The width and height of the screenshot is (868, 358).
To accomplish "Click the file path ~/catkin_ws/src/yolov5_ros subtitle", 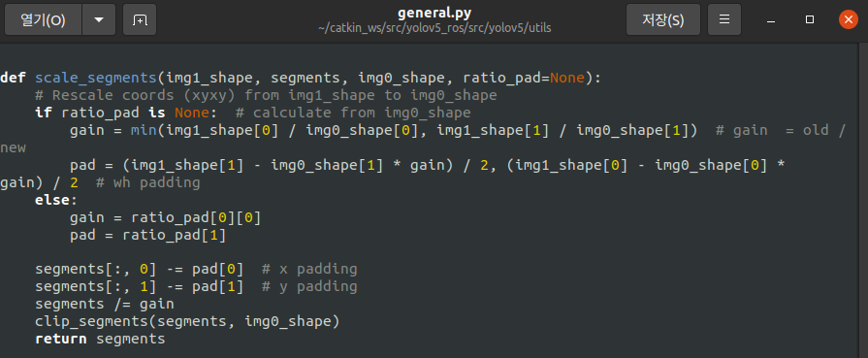I will coord(434,28).
